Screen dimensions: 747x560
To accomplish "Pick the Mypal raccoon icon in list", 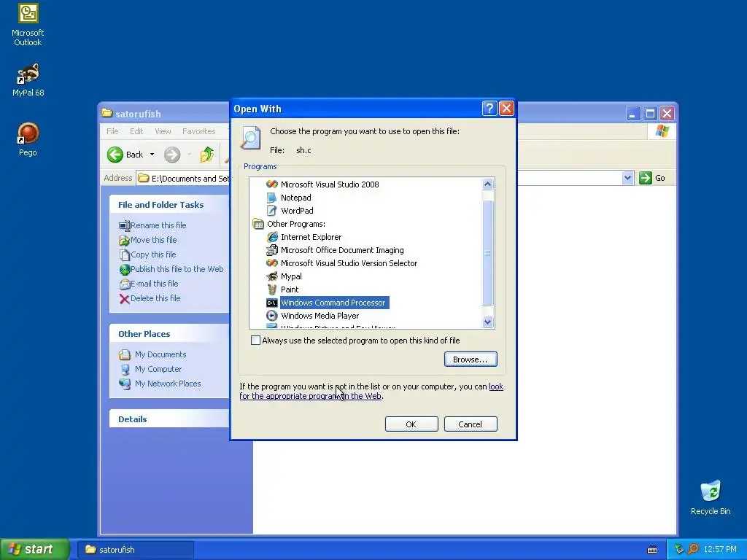I will 271,276.
